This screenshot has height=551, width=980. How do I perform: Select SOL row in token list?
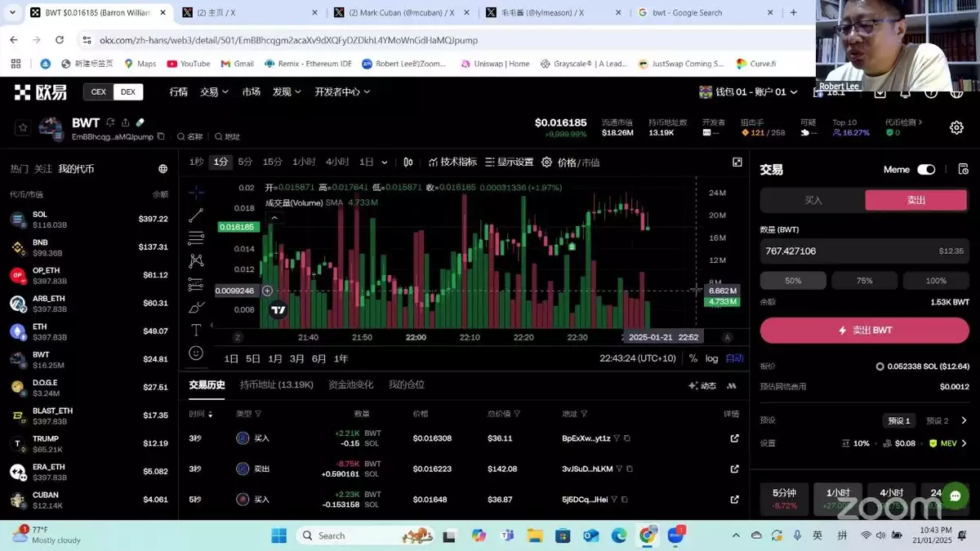tap(89, 219)
